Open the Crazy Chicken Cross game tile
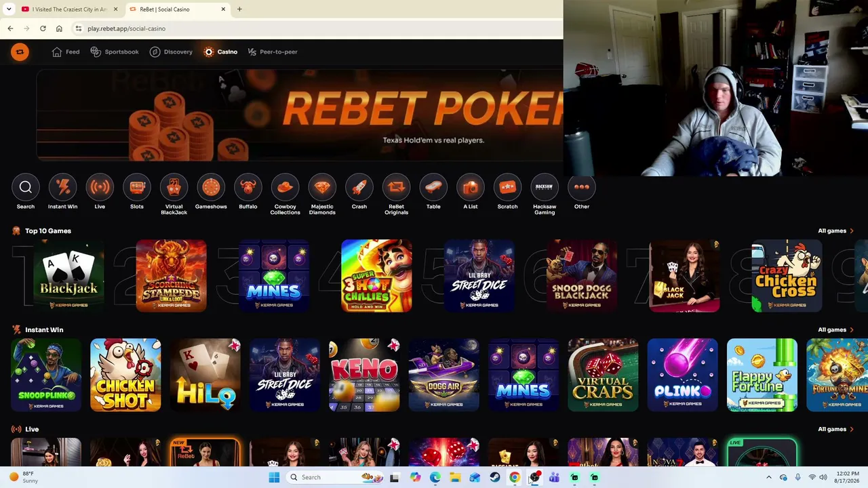This screenshot has width=868, height=488. click(787, 276)
